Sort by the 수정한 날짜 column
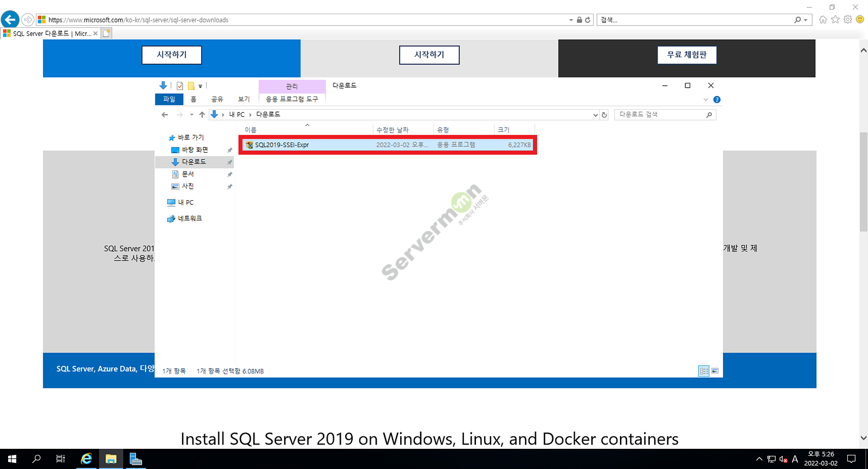Viewport: 868px width, 469px height. 403,130
